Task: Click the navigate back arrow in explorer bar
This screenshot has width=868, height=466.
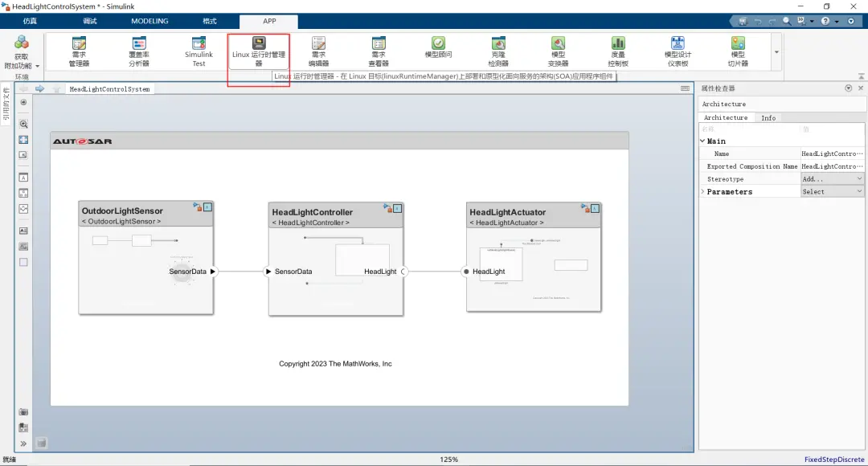Action: coord(24,88)
